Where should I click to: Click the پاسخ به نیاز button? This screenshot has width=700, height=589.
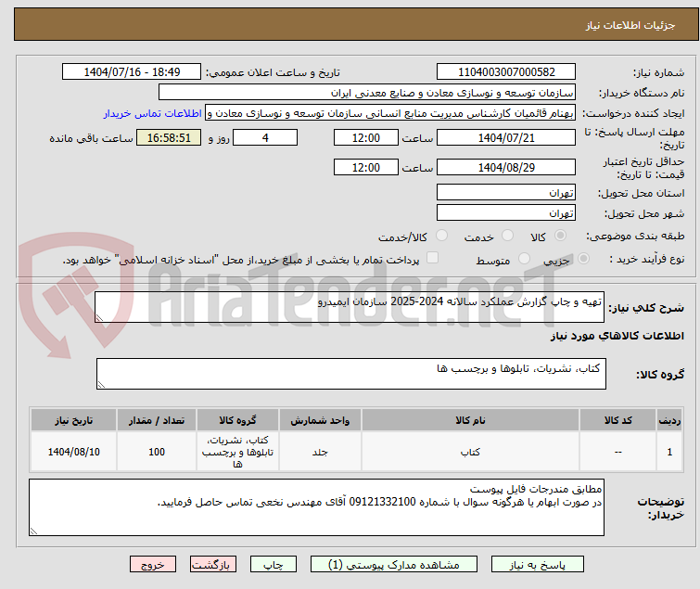click(x=538, y=565)
